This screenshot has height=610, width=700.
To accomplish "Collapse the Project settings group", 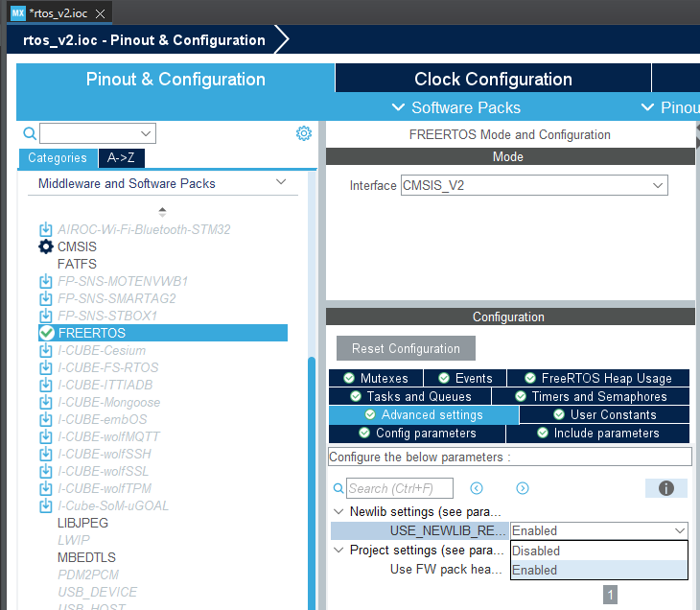I will (338, 551).
